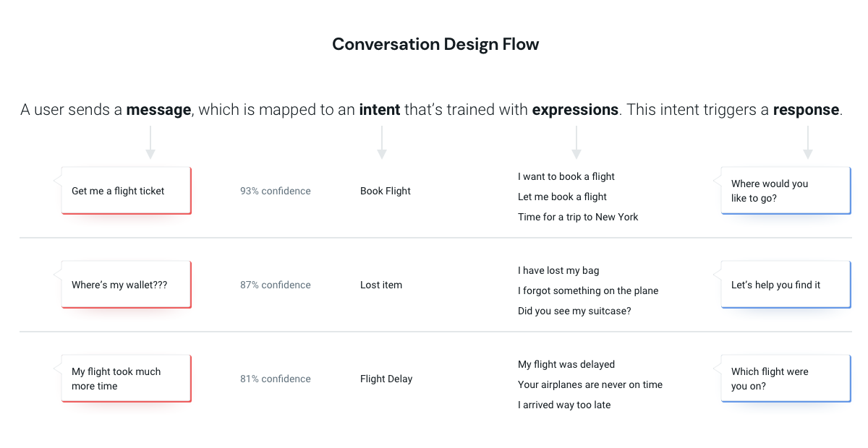
Task: Click the 81% confidence text
Action: coord(276,379)
